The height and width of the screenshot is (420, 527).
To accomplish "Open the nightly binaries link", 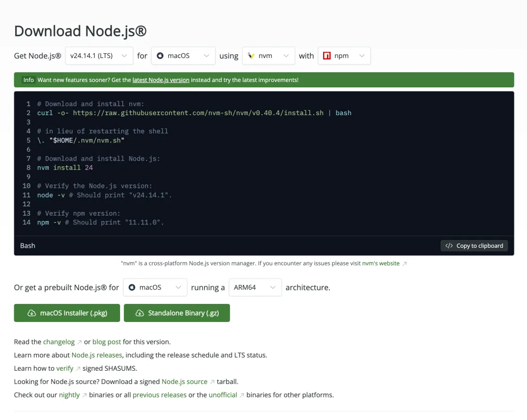I will click(x=69, y=395).
